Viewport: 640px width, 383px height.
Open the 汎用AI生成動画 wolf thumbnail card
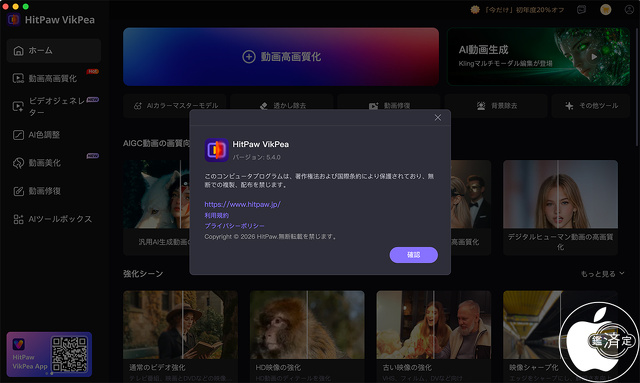pos(156,208)
